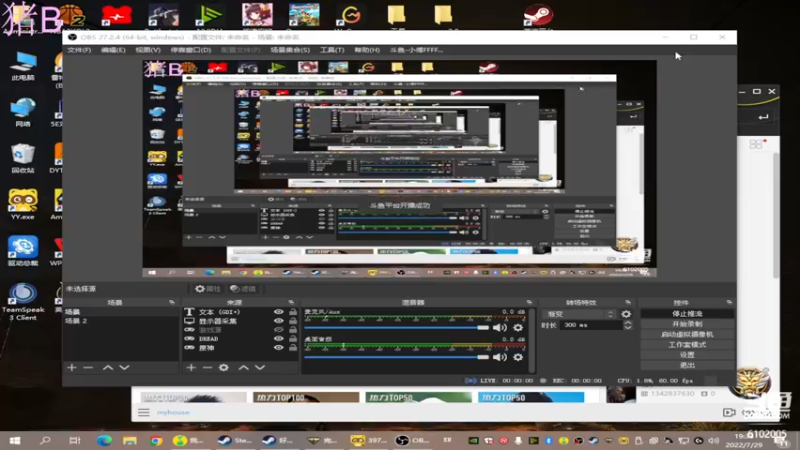Open Steam desktop shortcut icon
Image resolution: width=800 pixels, height=450 pixels.
pos(538,15)
